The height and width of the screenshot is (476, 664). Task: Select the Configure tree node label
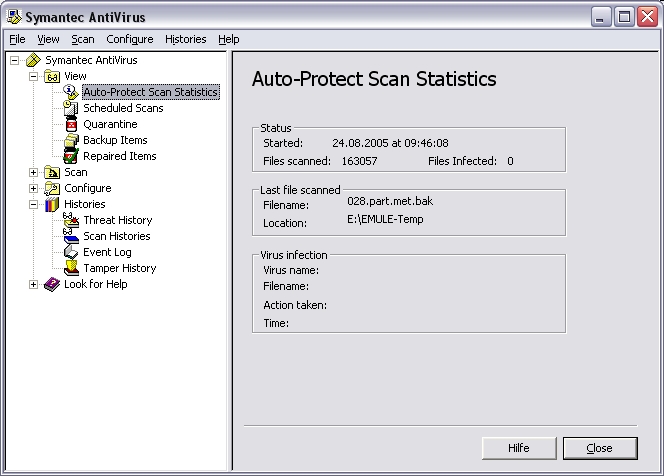pos(88,188)
